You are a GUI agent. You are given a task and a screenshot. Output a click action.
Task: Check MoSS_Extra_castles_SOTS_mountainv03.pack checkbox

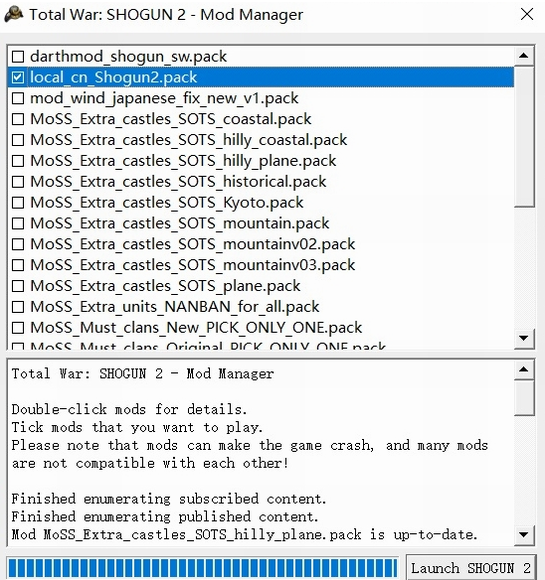18,265
